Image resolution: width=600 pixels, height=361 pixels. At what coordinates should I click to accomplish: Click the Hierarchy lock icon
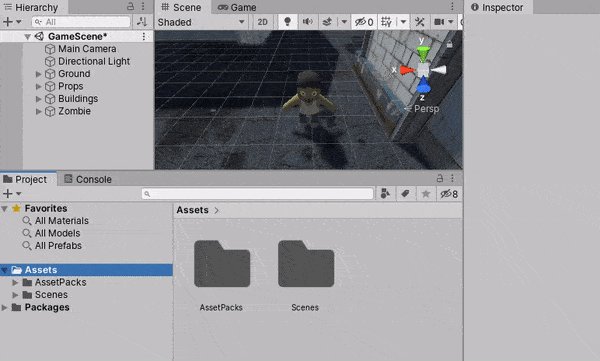click(130, 7)
